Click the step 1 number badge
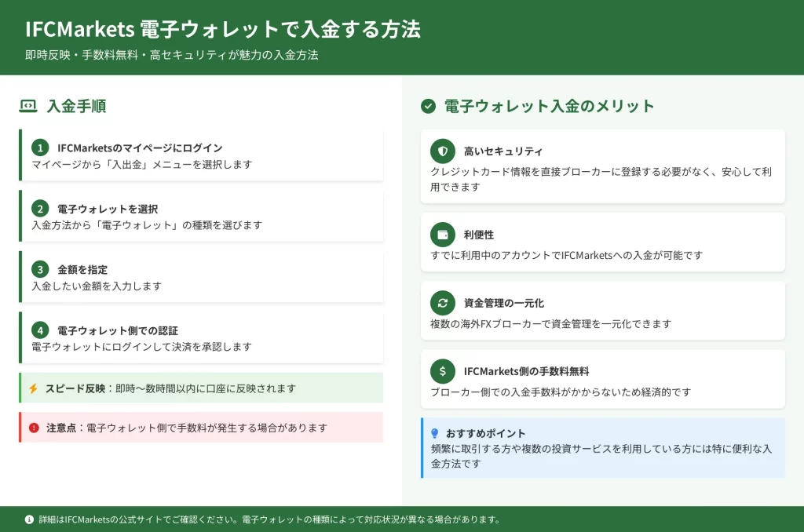This screenshot has width=804, height=532. tap(40, 148)
